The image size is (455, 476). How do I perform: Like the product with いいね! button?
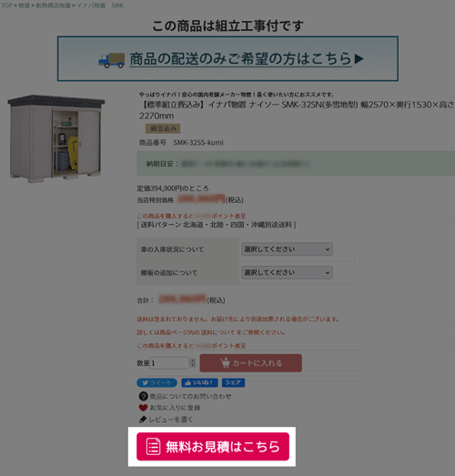pos(199,383)
